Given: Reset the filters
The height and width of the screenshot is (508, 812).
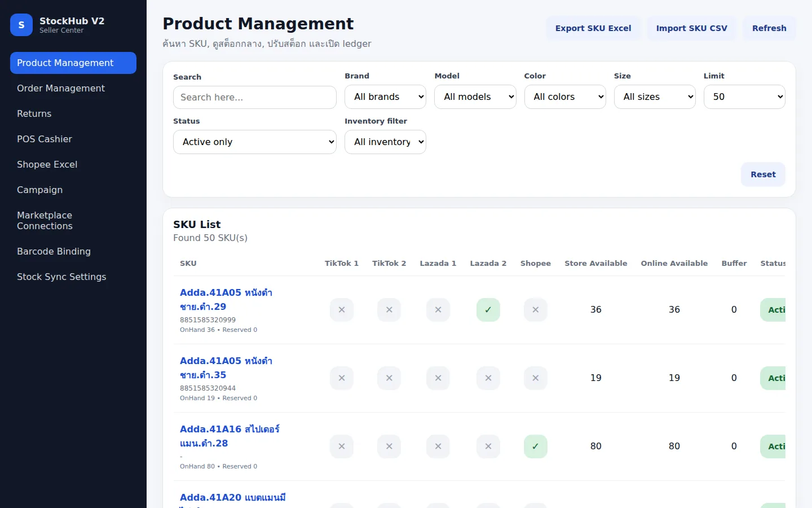Looking at the screenshot, I should [x=763, y=174].
